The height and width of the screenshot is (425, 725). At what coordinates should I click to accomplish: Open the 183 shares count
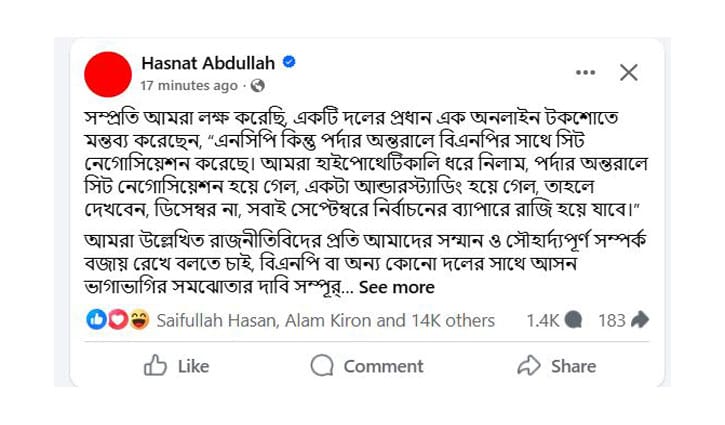click(611, 320)
